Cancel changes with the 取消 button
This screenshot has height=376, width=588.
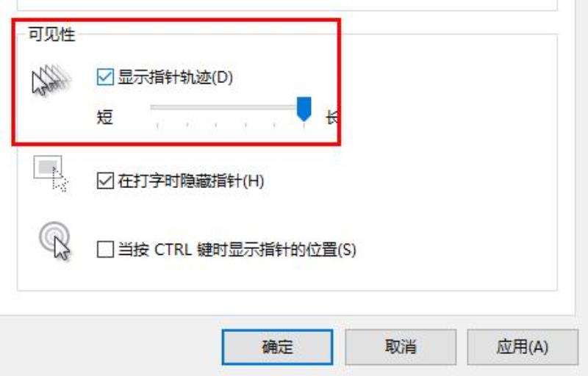[401, 347]
